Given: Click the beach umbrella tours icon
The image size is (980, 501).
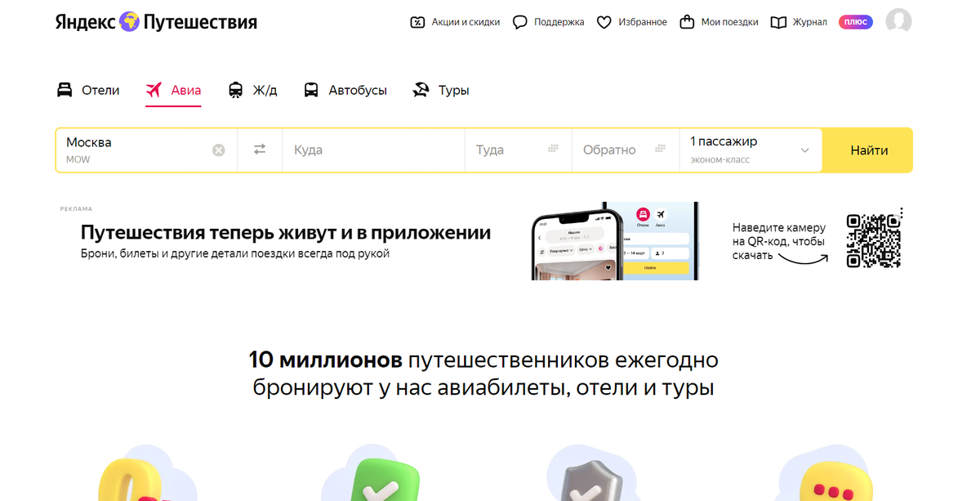Looking at the screenshot, I should pos(421,90).
